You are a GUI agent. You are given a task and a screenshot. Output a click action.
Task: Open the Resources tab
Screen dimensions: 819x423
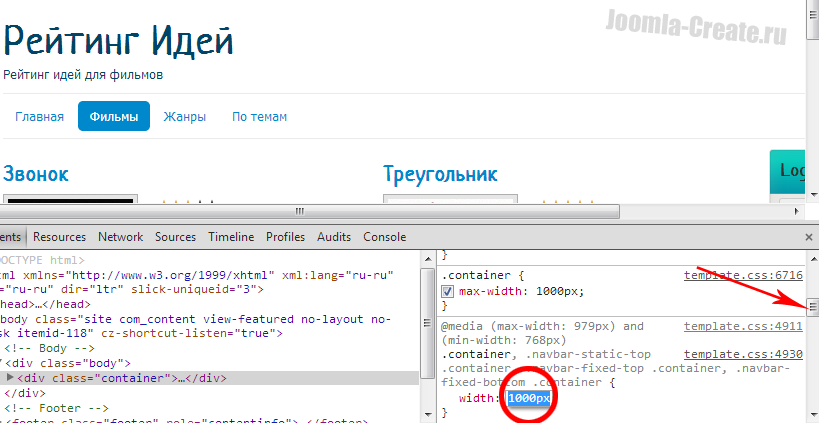coord(59,237)
